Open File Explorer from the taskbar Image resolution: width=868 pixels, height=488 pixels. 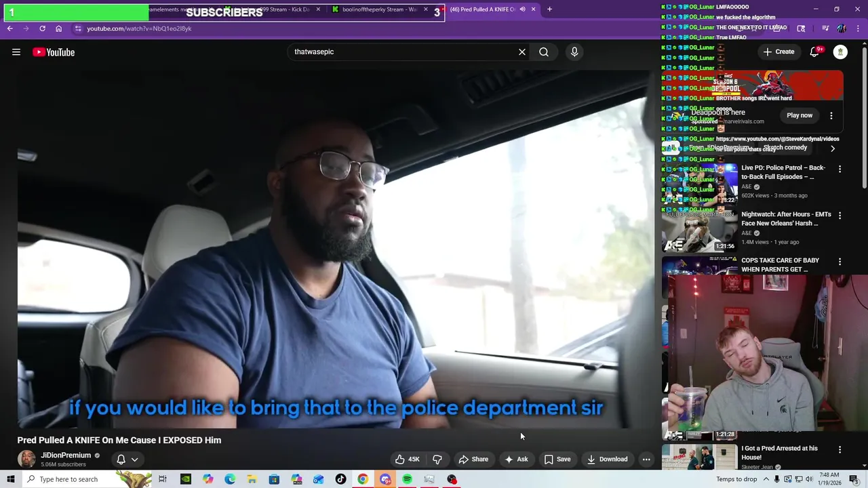click(x=252, y=479)
